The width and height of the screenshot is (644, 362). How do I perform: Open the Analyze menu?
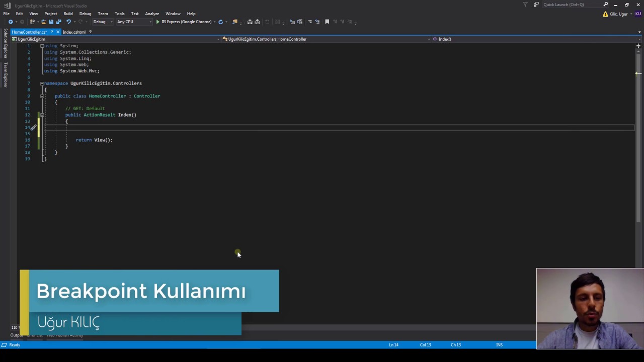coord(152,14)
